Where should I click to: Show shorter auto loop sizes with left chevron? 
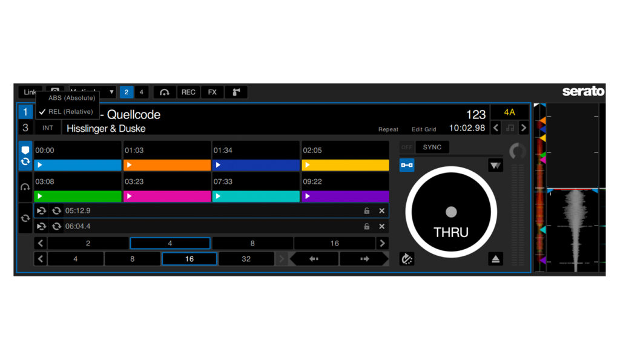click(x=41, y=243)
